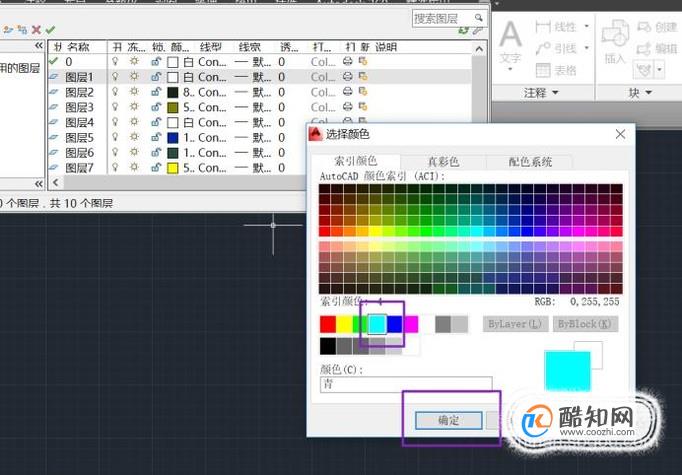Click the plot printer icon for 图层2
This screenshot has height=475, width=682.
point(347,92)
